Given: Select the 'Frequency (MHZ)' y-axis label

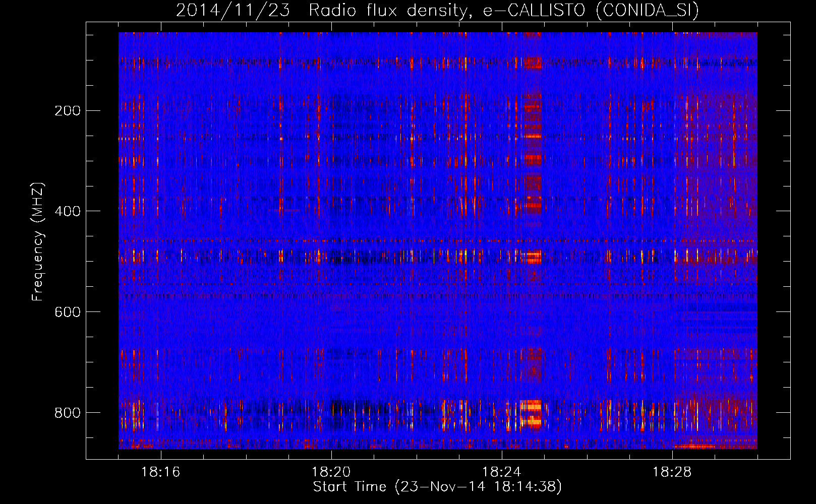Looking at the screenshot, I should (38, 242).
